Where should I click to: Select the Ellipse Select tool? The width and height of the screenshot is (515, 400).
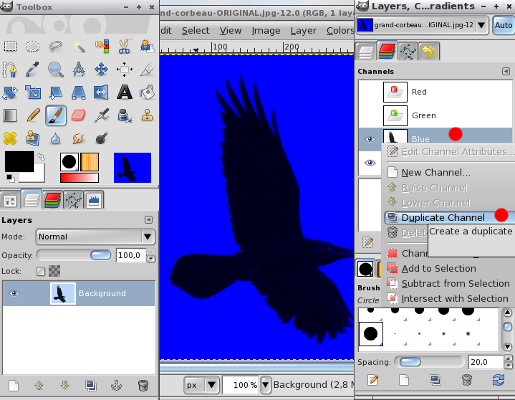[x=33, y=46]
